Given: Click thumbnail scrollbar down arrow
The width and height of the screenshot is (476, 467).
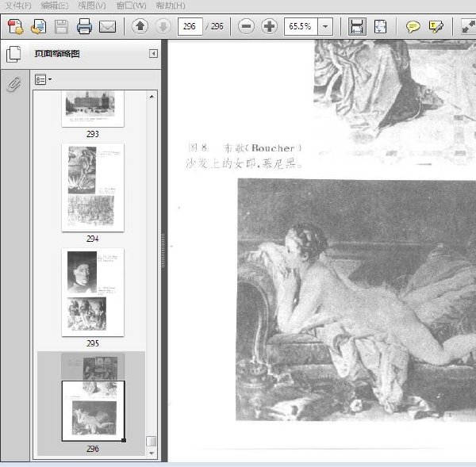Looking at the screenshot, I should point(152,454).
